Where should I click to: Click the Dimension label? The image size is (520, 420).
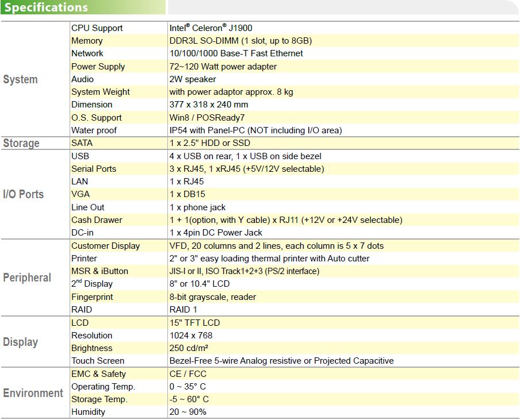coord(92,105)
